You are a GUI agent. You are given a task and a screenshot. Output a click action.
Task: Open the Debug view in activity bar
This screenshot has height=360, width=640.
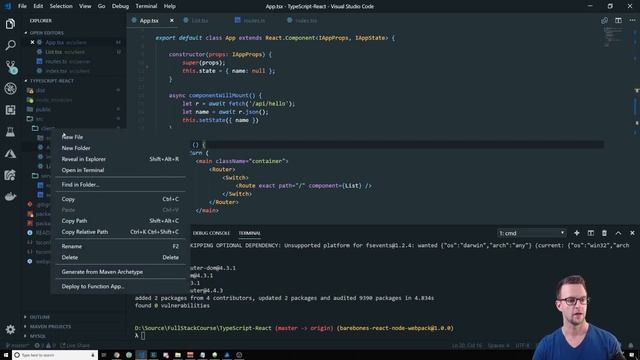coord(10,89)
